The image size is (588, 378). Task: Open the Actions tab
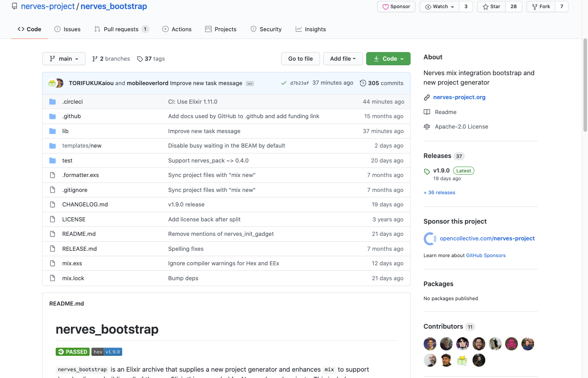(x=177, y=29)
